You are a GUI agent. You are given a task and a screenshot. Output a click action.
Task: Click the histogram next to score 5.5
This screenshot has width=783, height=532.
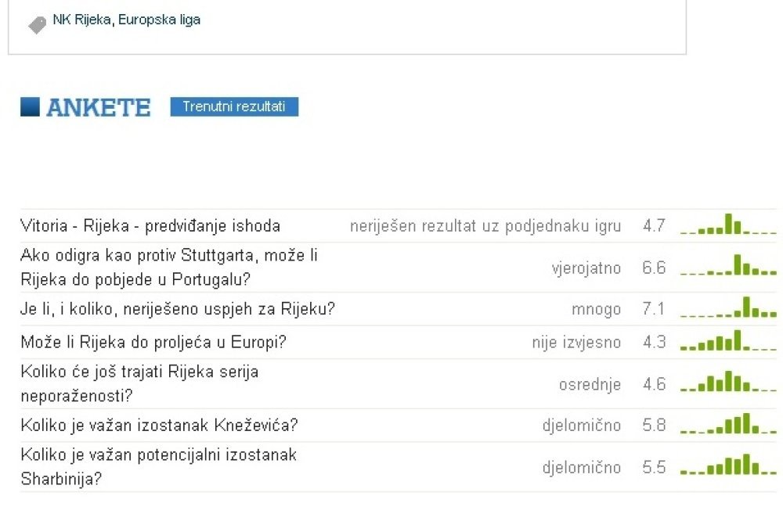(728, 465)
